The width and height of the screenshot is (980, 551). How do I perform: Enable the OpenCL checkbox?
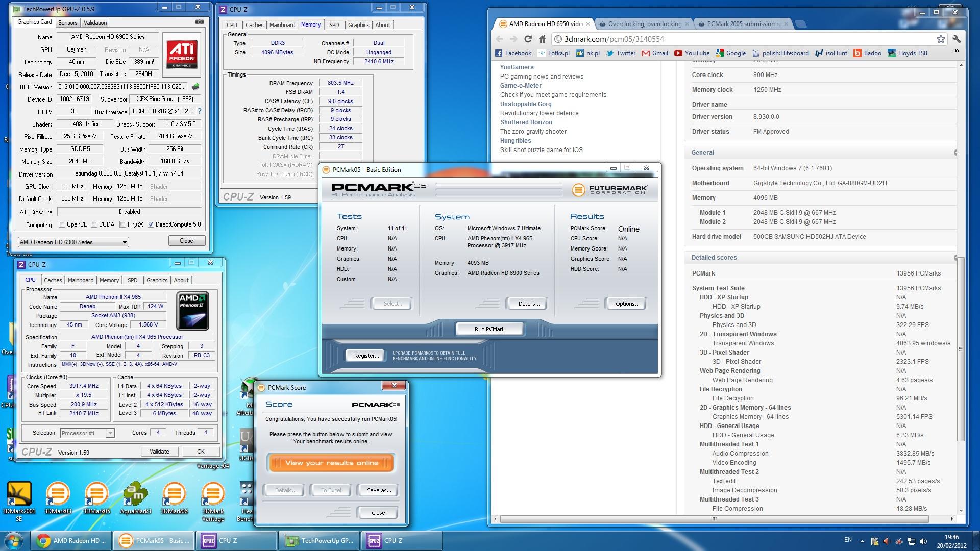pos(62,224)
